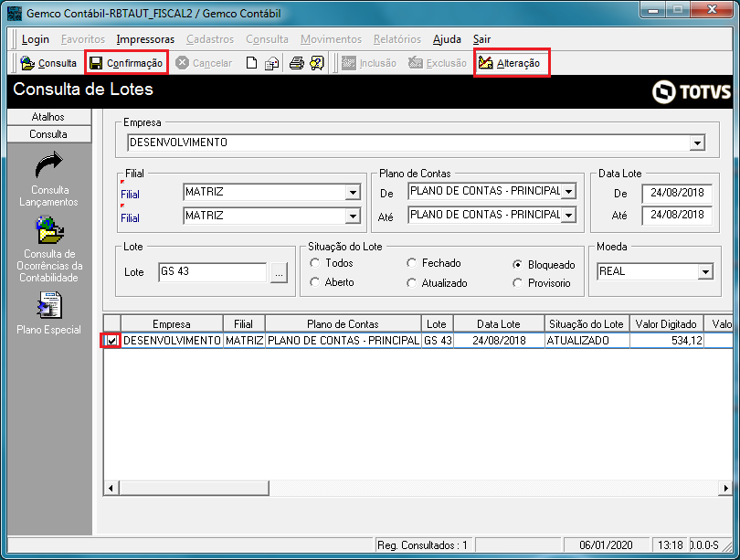Open the Favoritos menu
Screen dimensions: 740x560
click(x=83, y=39)
